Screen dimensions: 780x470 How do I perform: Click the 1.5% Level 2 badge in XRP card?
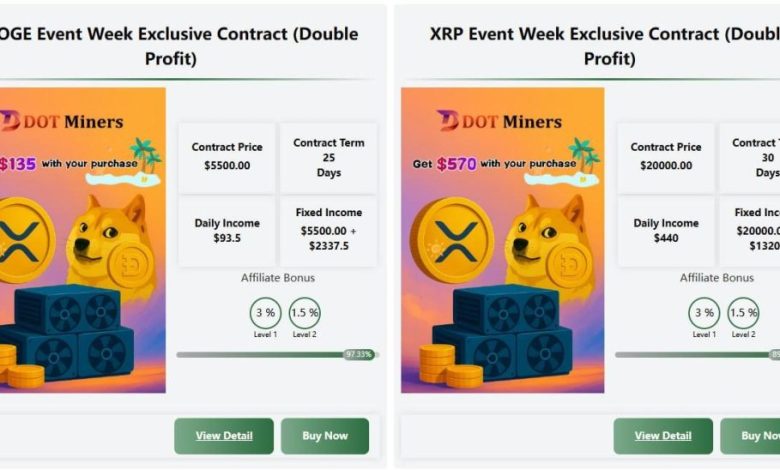tap(743, 313)
